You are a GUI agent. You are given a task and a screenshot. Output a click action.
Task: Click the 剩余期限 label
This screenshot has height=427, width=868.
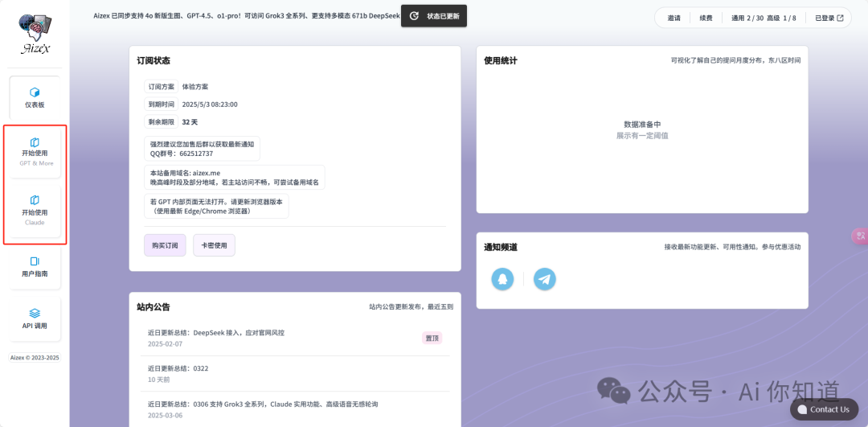pyautogui.click(x=162, y=122)
